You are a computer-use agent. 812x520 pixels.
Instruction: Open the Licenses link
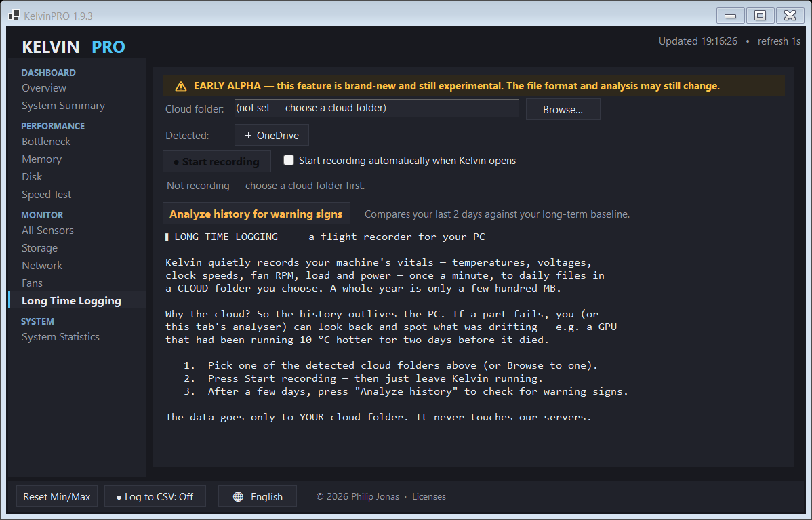tap(429, 497)
